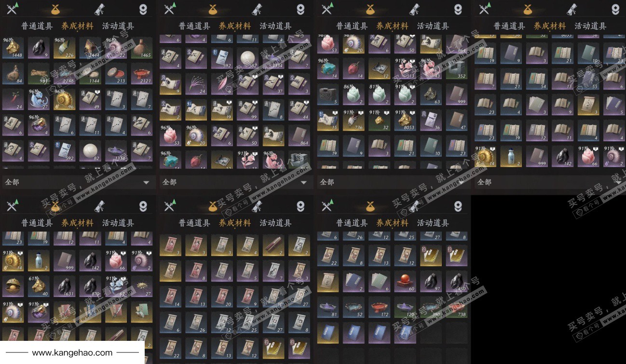Select the round compact item showing 213
This screenshot has height=364, width=626.
tap(116, 73)
